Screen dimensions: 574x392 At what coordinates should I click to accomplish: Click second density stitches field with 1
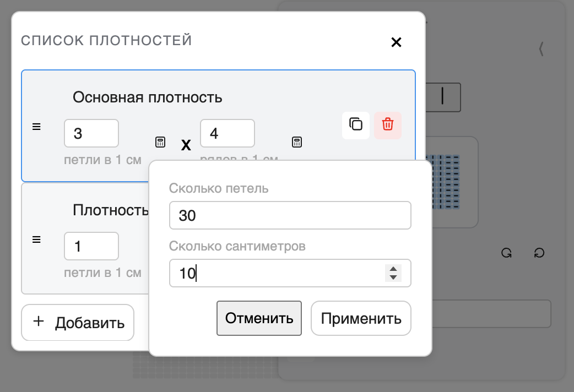tap(91, 246)
